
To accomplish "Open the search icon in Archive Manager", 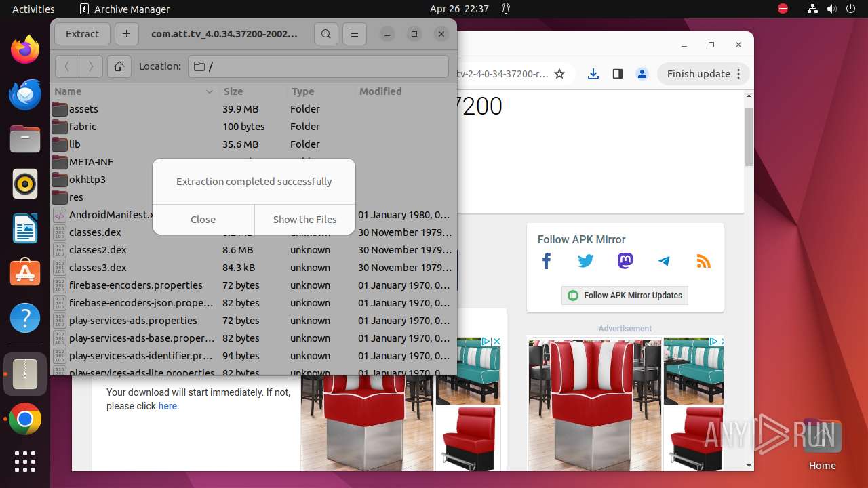I will [326, 34].
